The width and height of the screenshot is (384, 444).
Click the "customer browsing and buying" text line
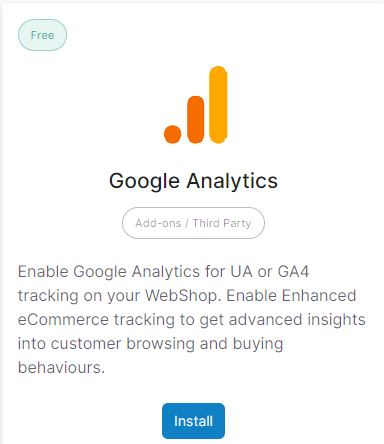click(150, 344)
